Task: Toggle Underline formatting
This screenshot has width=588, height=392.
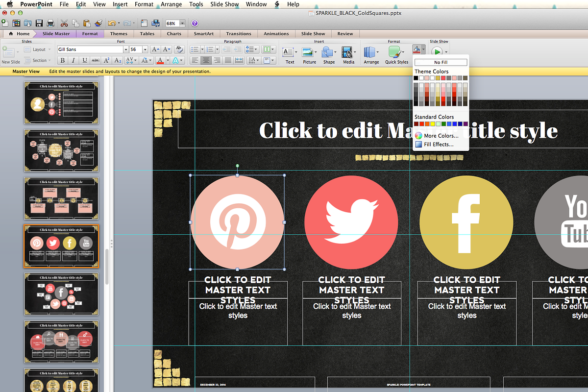Action: click(85, 61)
